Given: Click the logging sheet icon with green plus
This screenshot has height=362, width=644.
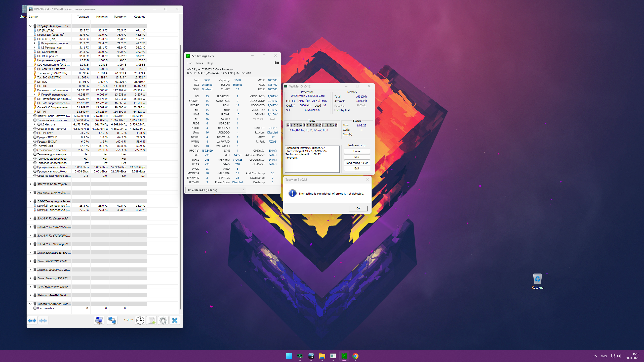Looking at the screenshot, I should (152, 321).
